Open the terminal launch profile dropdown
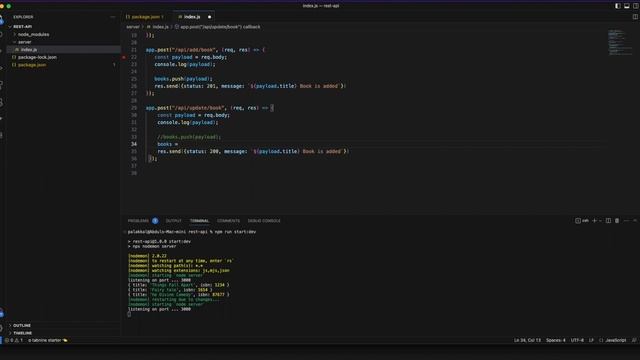The width and height of the screenshot is (640, 360). pyautogui.click(x=600, y=221)
